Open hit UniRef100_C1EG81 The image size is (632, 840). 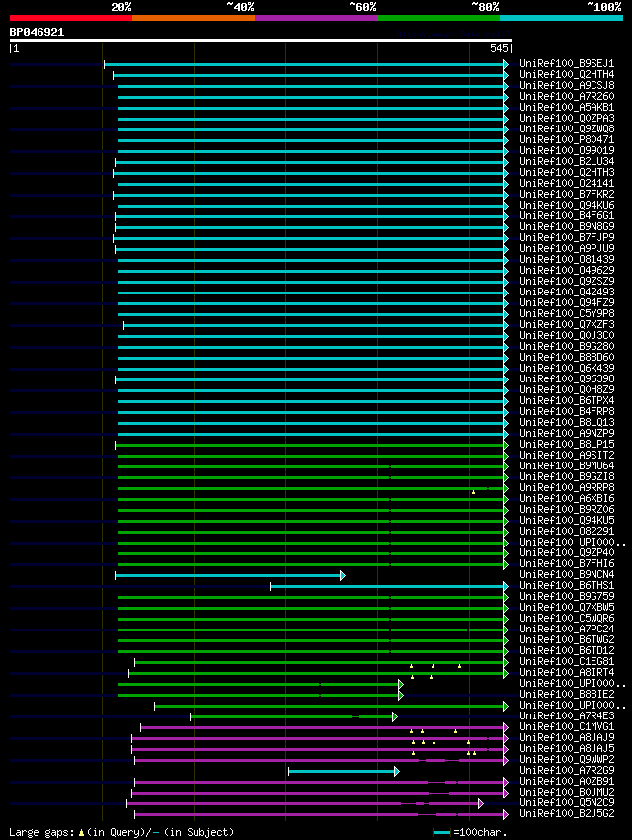(567, 661)
